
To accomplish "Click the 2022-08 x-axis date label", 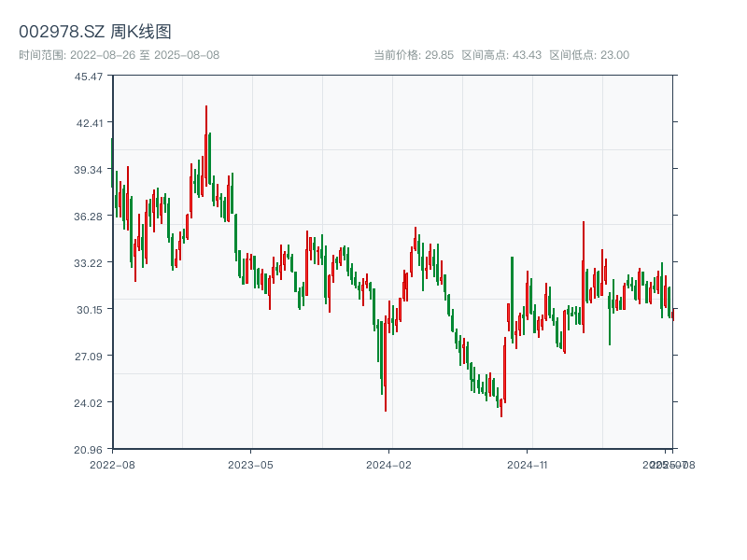I will coord(112,464).
